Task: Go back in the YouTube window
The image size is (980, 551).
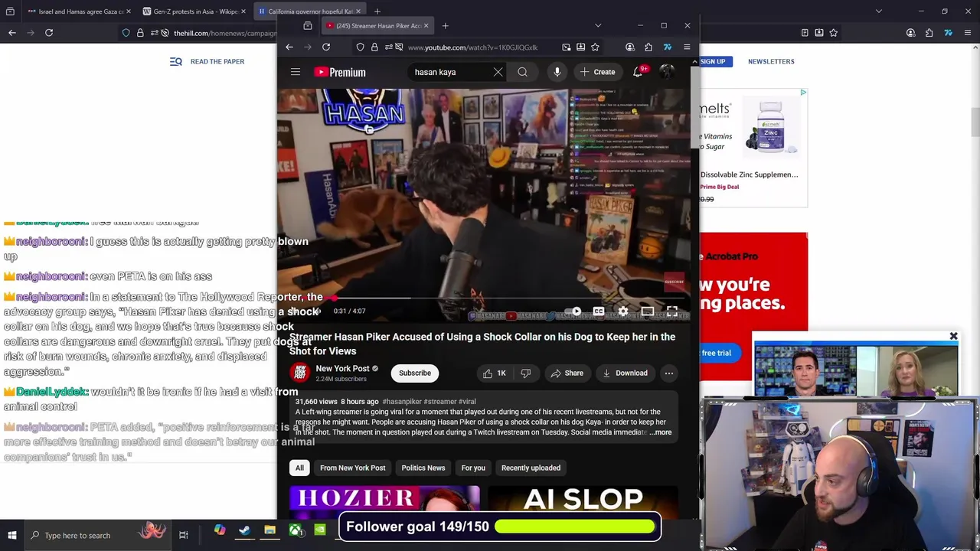Action: (289, 47)
